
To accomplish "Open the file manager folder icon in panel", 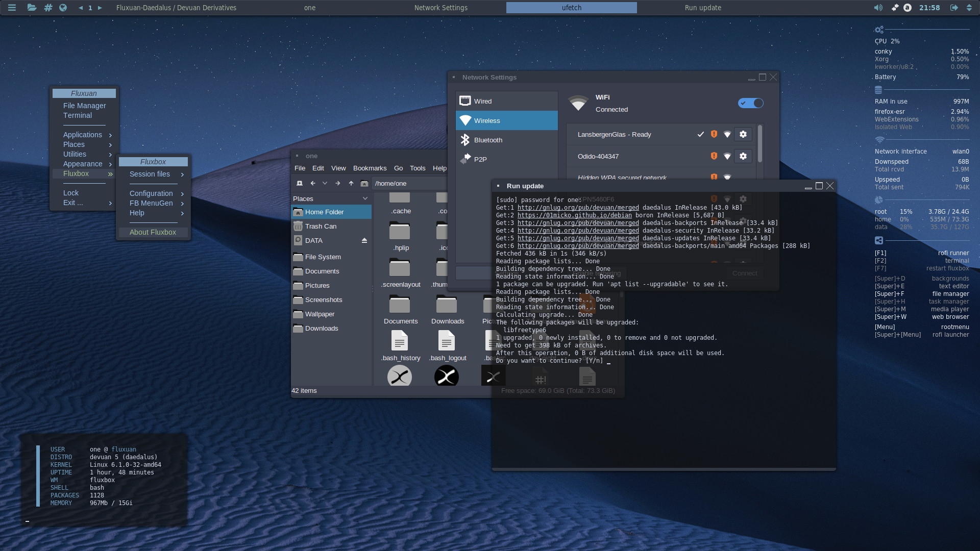I will click(x=32, y=8).
